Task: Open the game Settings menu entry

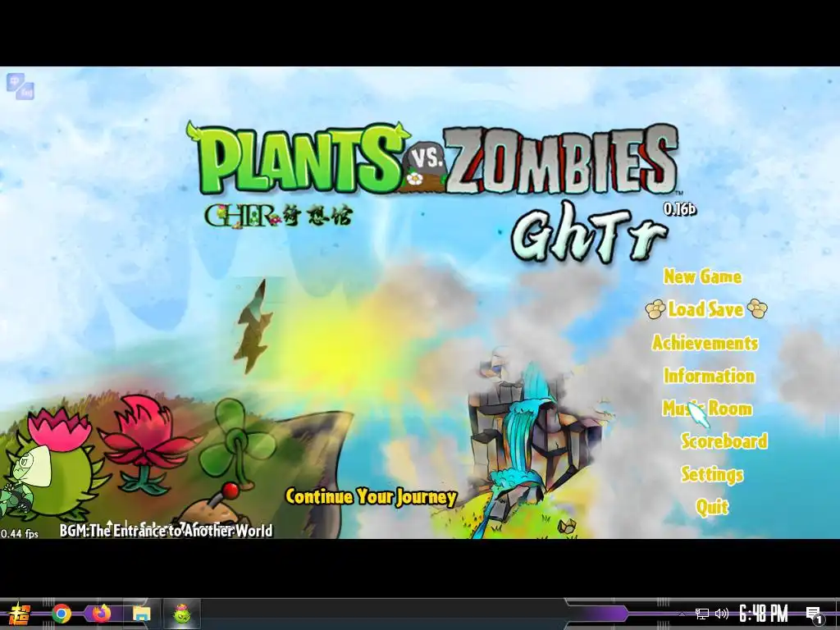Action: 712,474
